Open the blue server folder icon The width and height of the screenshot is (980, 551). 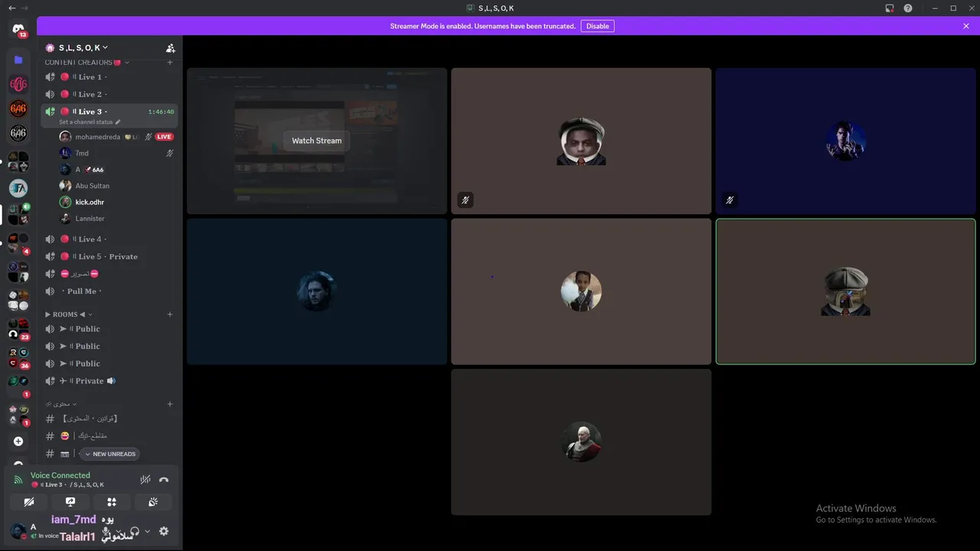[18, 60]
